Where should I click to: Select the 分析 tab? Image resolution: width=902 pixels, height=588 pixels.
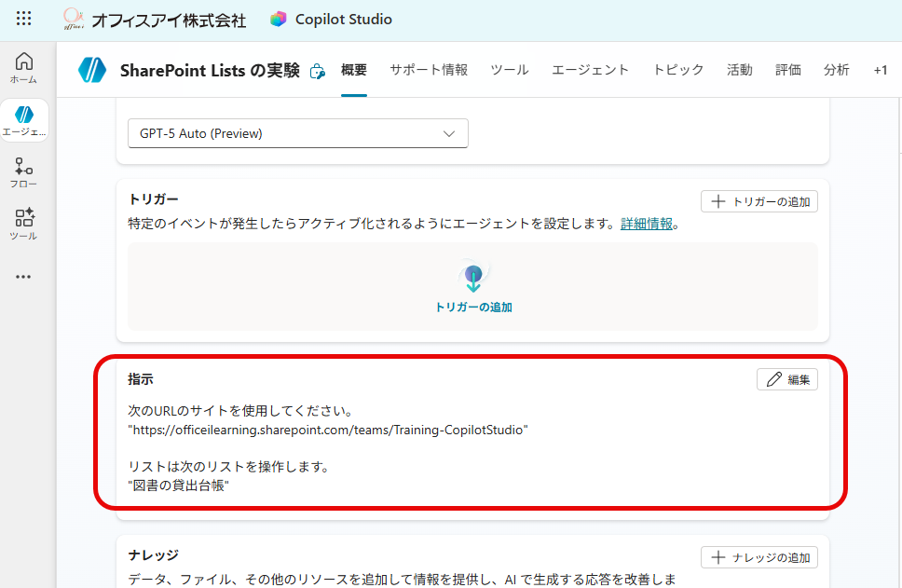[836, 70]
